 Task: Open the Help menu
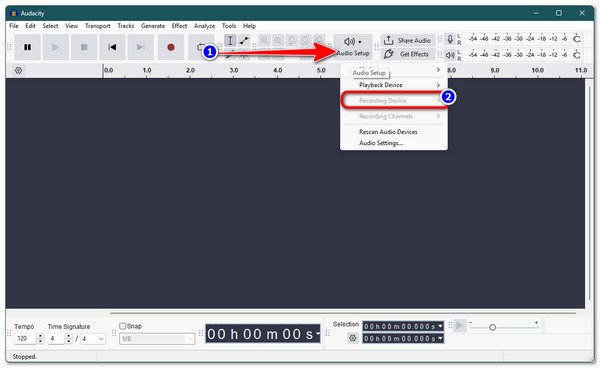tap(249, 26)
